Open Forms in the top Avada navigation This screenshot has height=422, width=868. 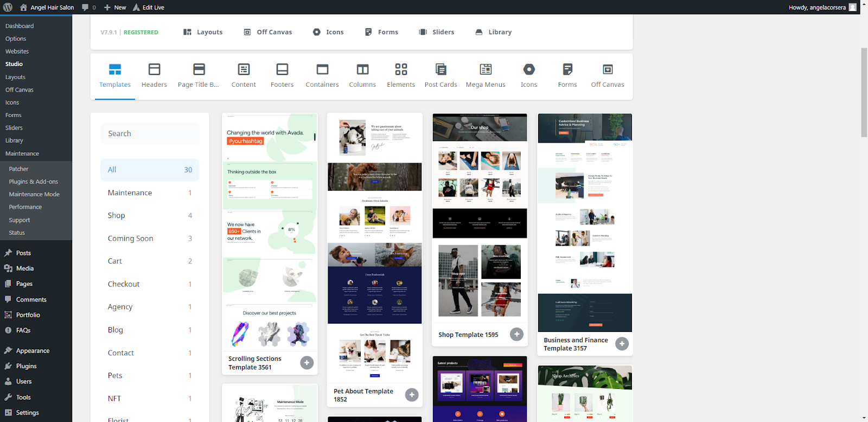point(381,32)
